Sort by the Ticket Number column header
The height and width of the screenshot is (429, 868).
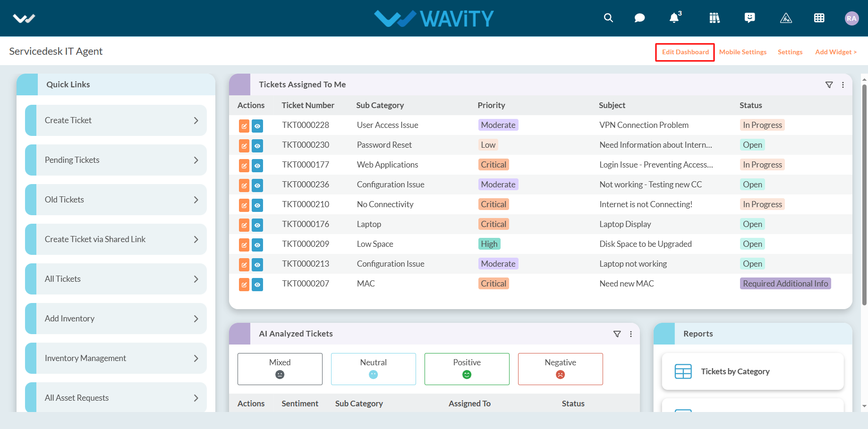[308, 105]
